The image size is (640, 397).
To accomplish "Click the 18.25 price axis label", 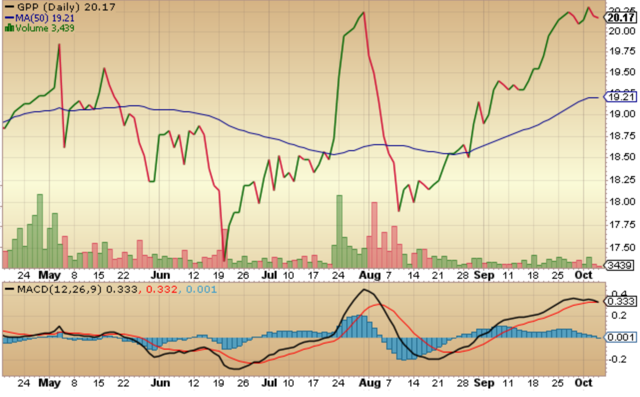I will tap(622, 180).
